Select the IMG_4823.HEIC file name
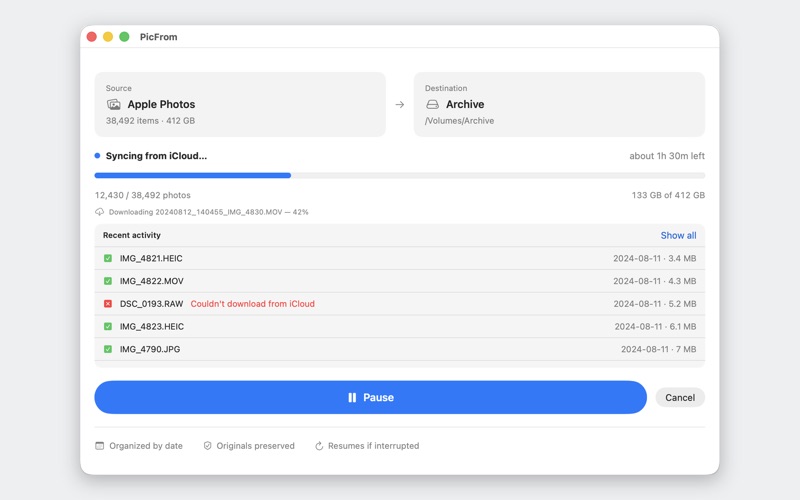800x500 pixels. [152, 327]
